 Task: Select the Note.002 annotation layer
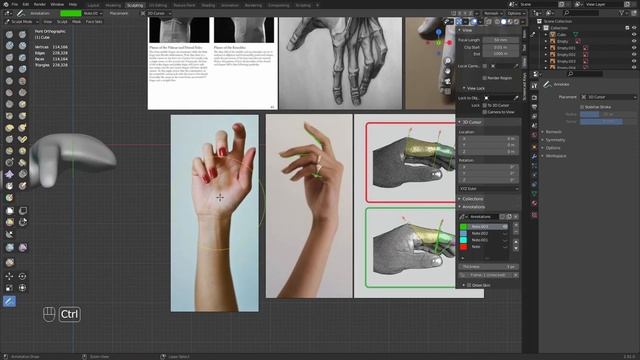(x=480, y=233)
